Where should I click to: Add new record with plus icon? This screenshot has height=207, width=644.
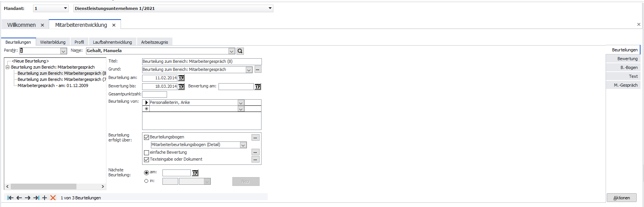(x=45, y=198)
